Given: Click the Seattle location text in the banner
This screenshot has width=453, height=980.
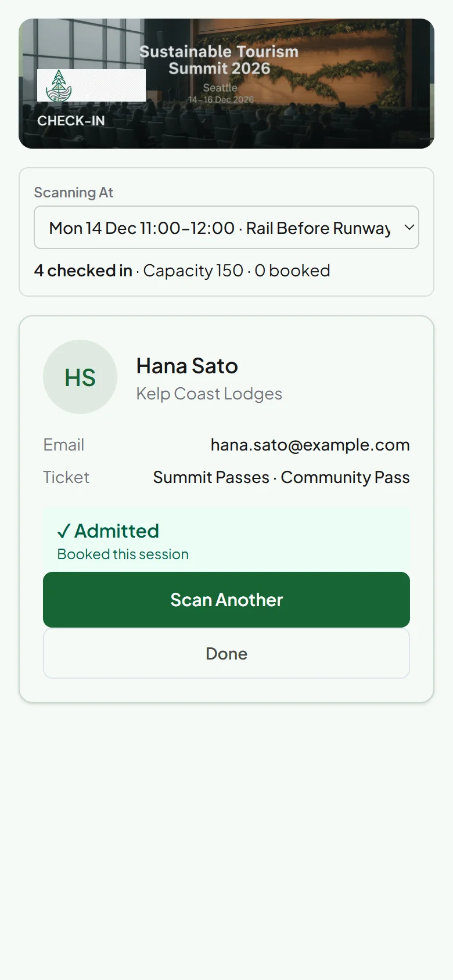Looking at the screenshot, I should [220, 88].
